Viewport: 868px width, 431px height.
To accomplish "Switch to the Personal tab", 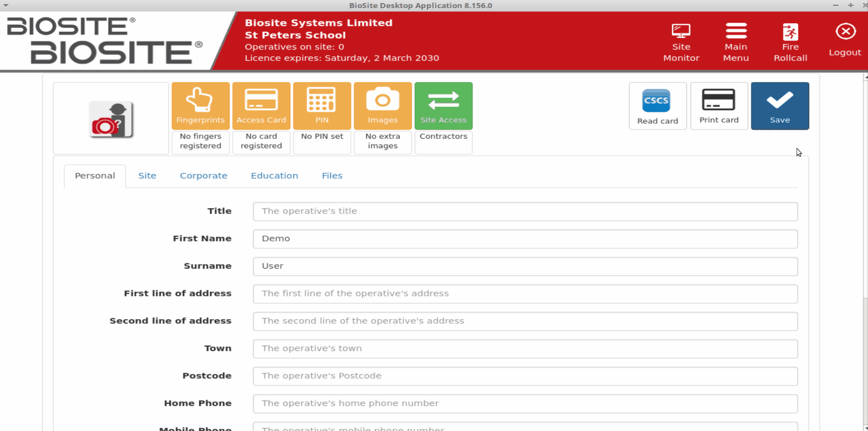I will click(95, 176).
